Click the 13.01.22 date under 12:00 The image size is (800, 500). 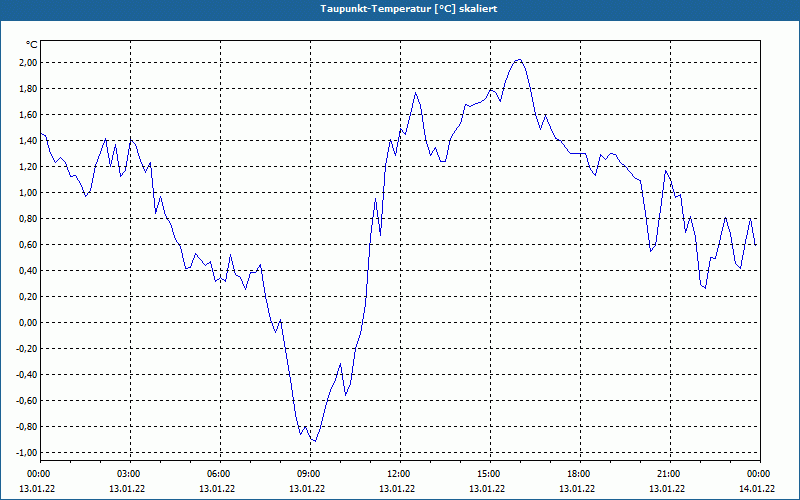click(x=397, y=489)
